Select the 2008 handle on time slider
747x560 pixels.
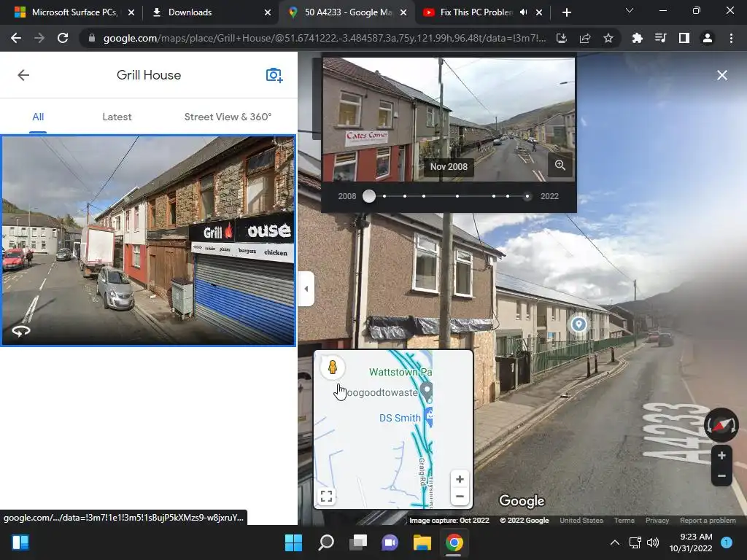tap(368, 196)
